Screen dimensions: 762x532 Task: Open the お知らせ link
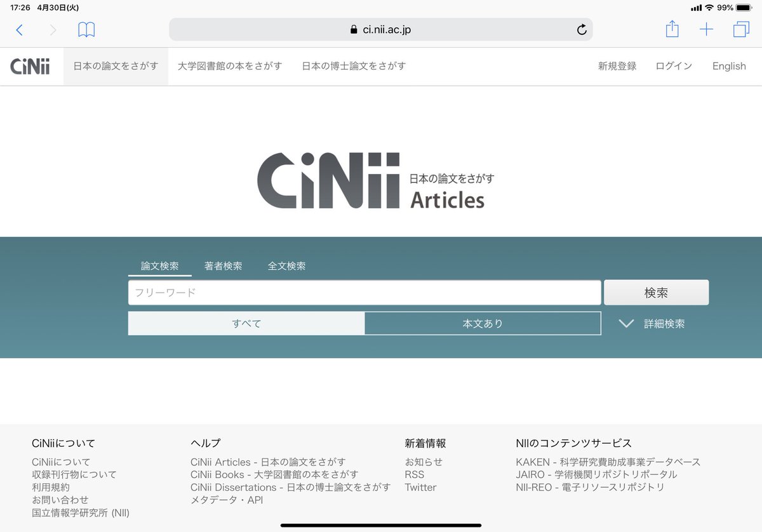tap(424, 462)
